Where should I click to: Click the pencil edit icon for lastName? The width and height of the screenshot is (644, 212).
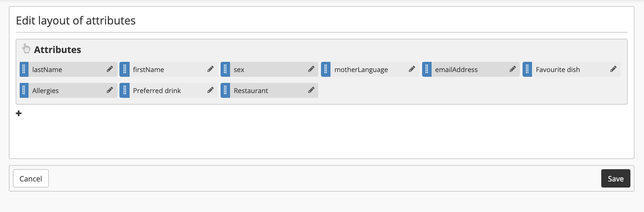(x=110, y=69)
